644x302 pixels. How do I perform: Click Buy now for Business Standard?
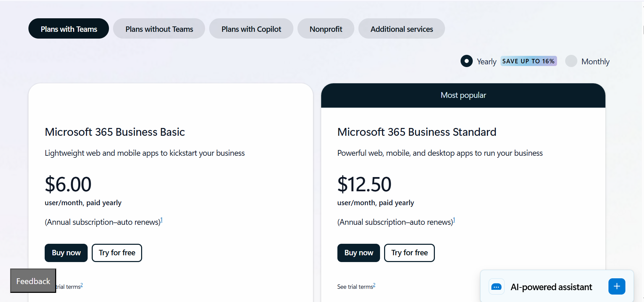pos(359,253)
